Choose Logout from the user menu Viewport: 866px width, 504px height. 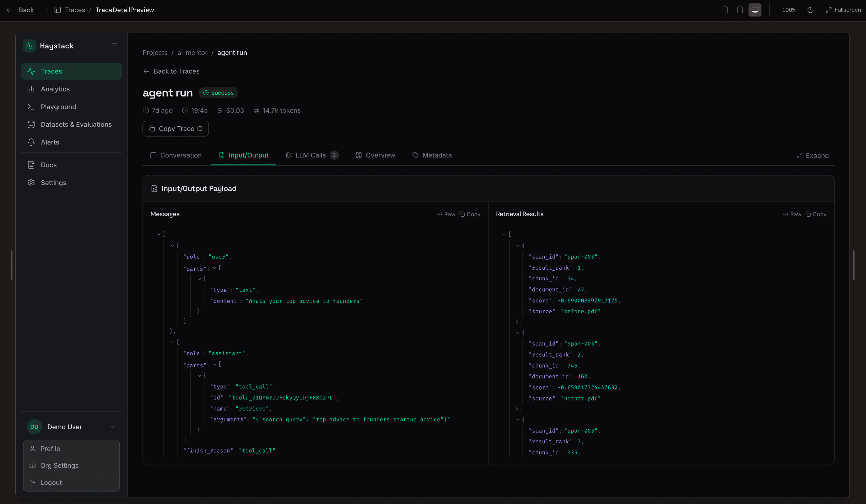71,483
